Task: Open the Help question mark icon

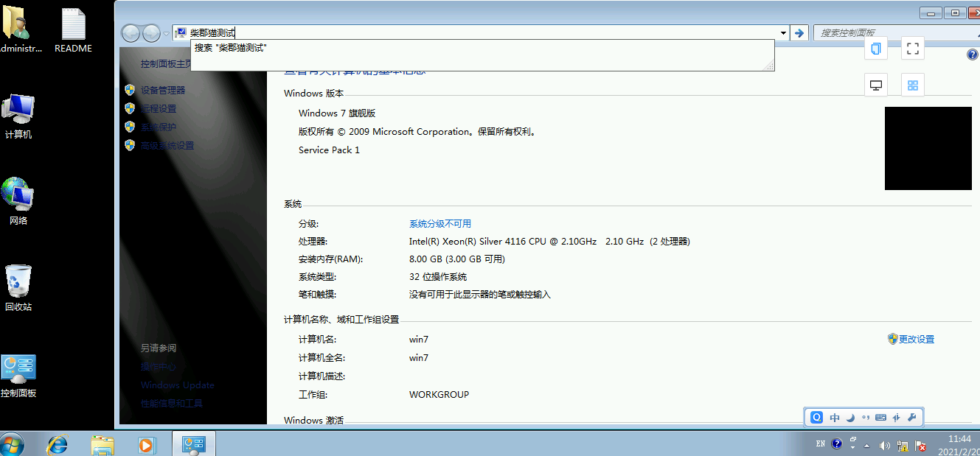Action: click(972, 54)
